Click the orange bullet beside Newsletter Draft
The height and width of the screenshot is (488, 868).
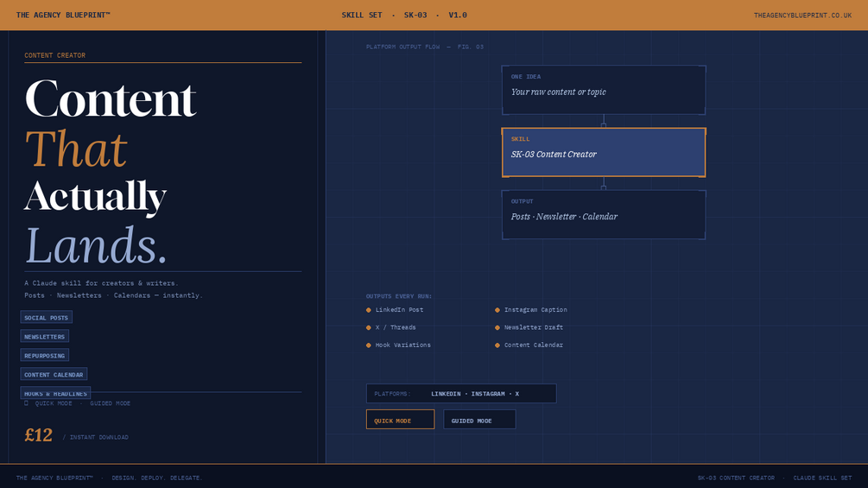[497, 327]
